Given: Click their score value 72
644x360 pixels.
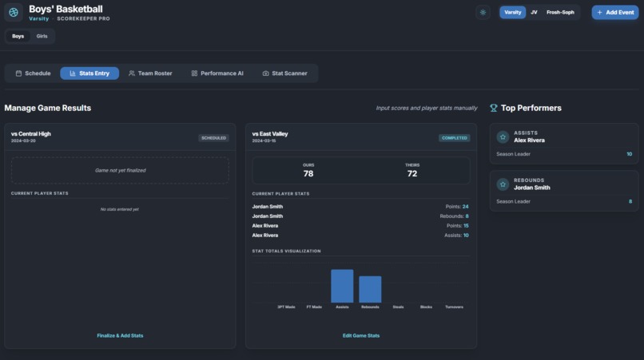Looking at the screenshot, I should (x=412, y=174).
